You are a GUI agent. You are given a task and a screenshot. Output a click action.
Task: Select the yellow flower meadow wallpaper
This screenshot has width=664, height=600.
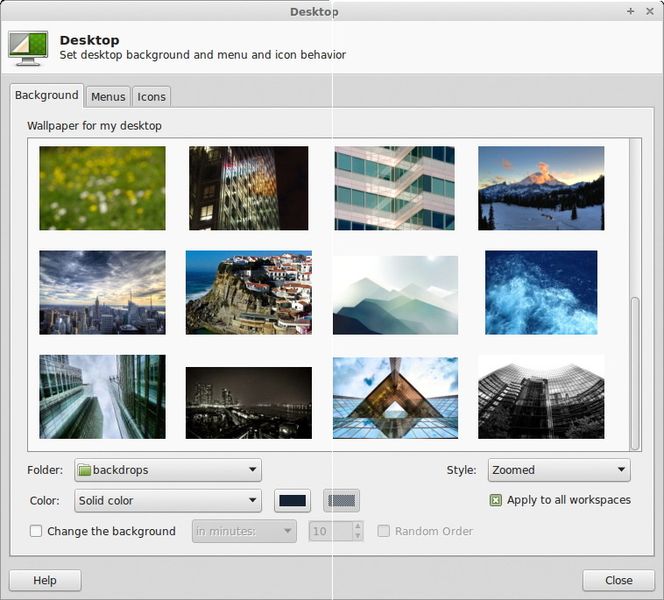click(102, 188)
